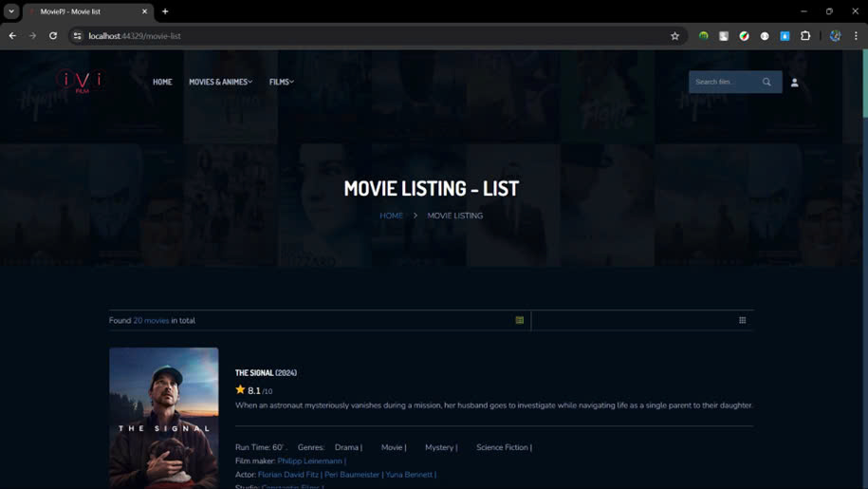Image resolution: width=868 pixels, height=489 pixels.
Task: Click the page vertical scrollbar thumb
Action: (864, 84)
